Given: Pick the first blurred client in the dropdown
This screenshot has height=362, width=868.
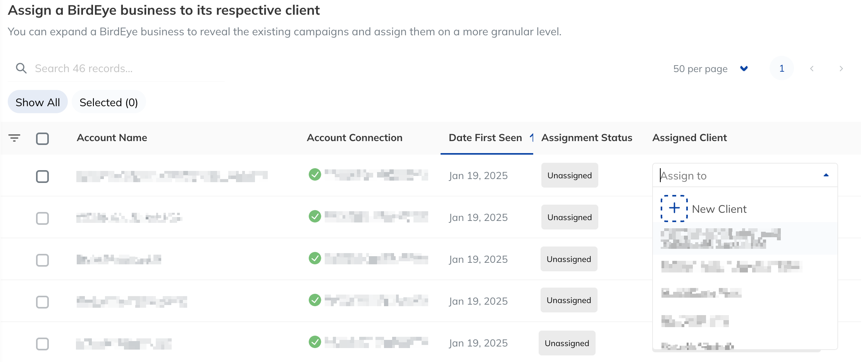Looking at the screenshot, I should point(745,238).
